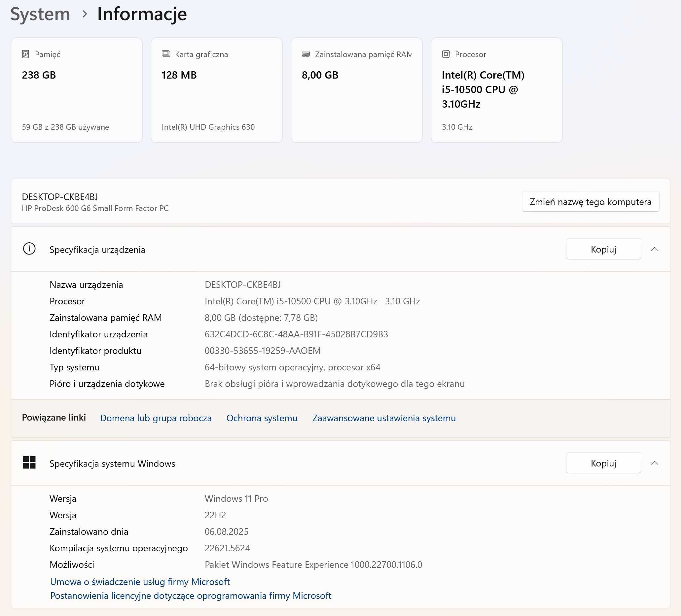Select the text 59 GB z 238 GB używane
This screenshot has width=681, height=616.
pos(65,127)
